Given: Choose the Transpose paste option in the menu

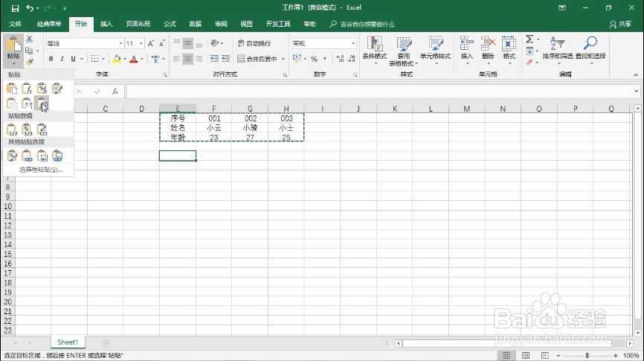Looking at the screenshot, I should (42, 103).
